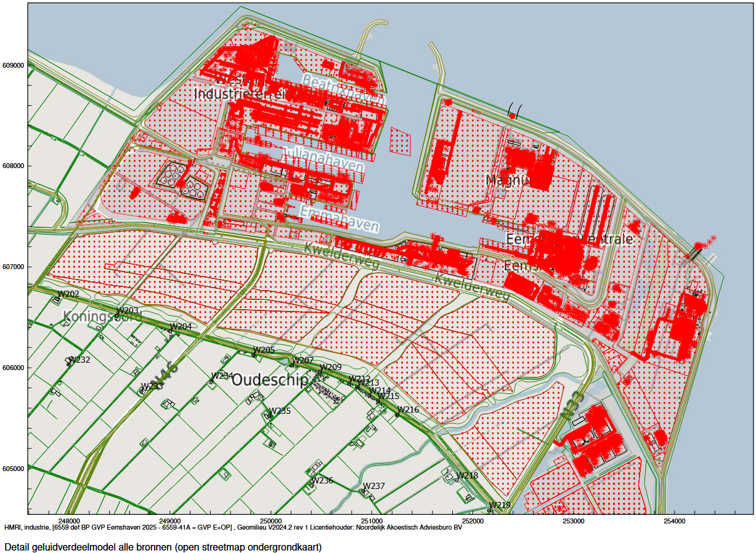Click the map caption text below the footer
Screen dimensions: 756x553
point(163,546)
